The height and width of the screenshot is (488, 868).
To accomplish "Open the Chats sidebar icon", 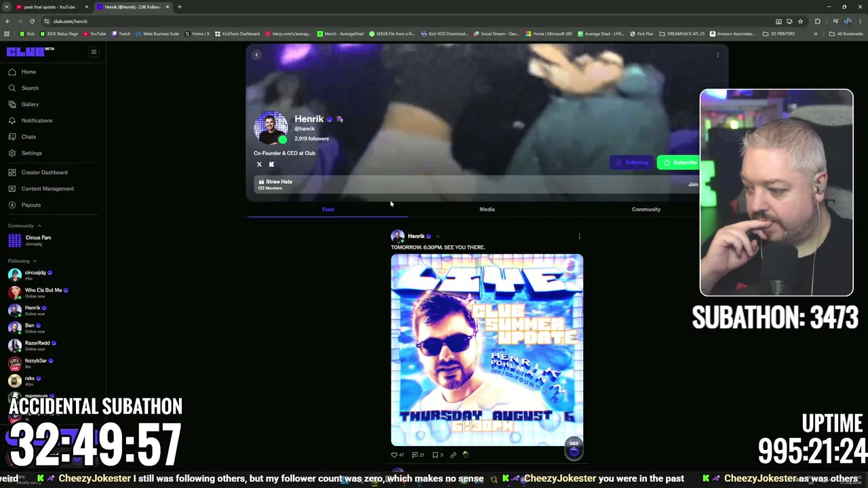I will tap(12, 137).
